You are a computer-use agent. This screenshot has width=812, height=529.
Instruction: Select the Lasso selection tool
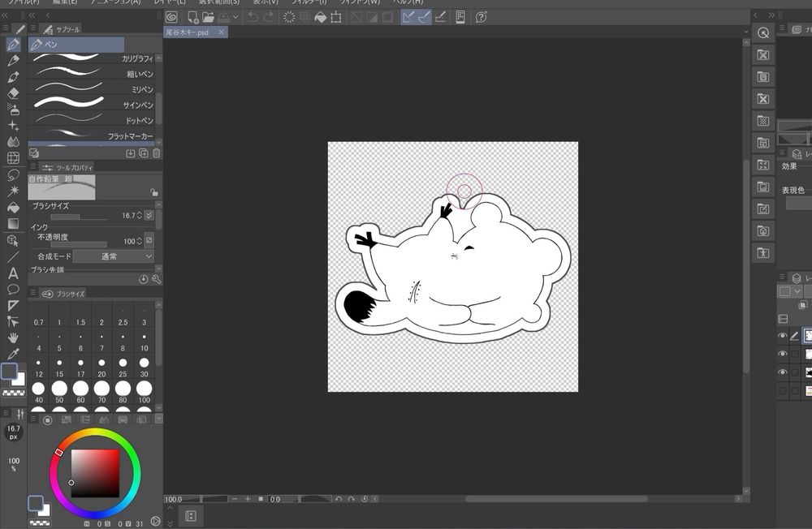(13, 174)
